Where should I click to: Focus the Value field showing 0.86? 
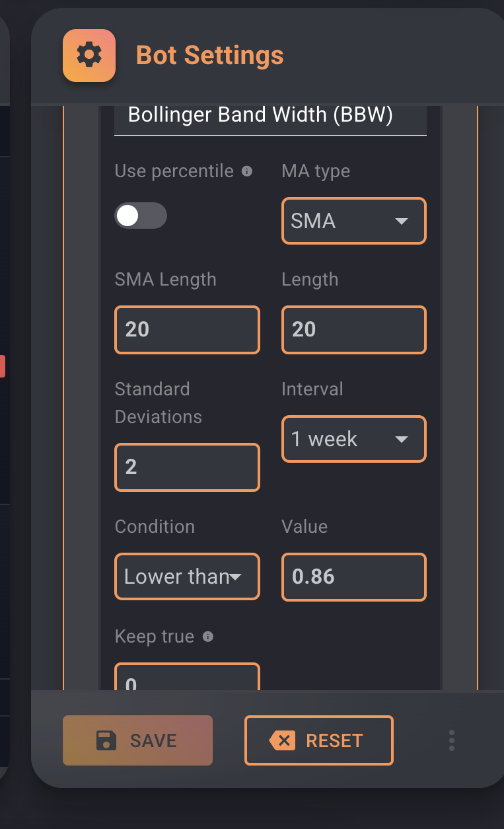(x=354, y=576)
